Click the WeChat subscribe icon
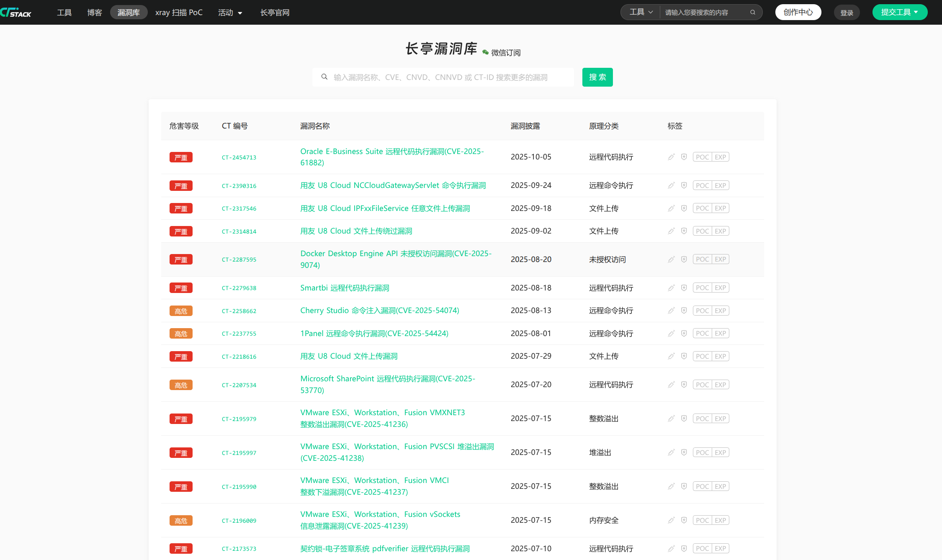 [485, 52]
